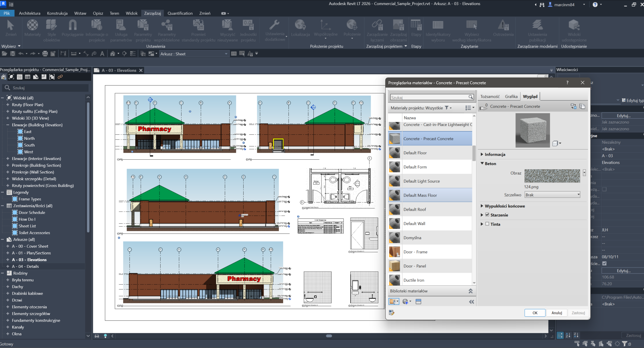Open the Architektura ribbon tab
The height and width of the screenshot is (348, 644).
click(30, 13)
